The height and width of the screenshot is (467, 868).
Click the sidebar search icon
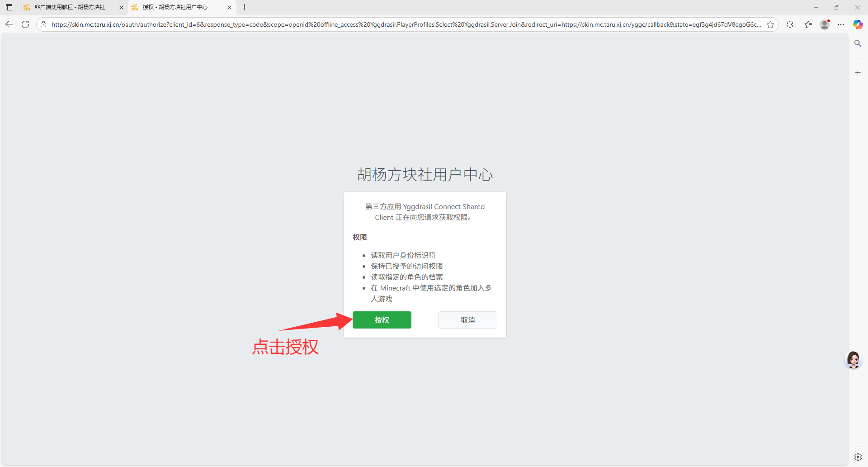click(858, 43)
